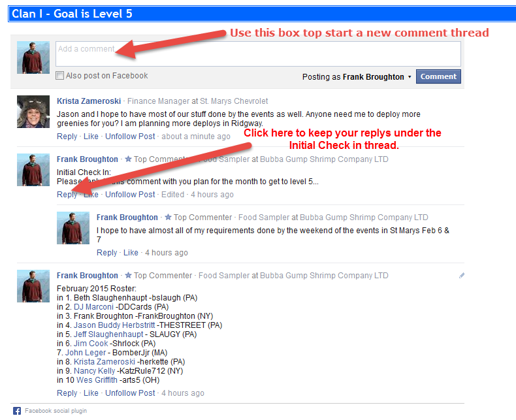The height and width of the screenshot is (420, 516).
Task: Reply under the Initial Check In thread
Action: pyautogui.click(x=67, y=195)
